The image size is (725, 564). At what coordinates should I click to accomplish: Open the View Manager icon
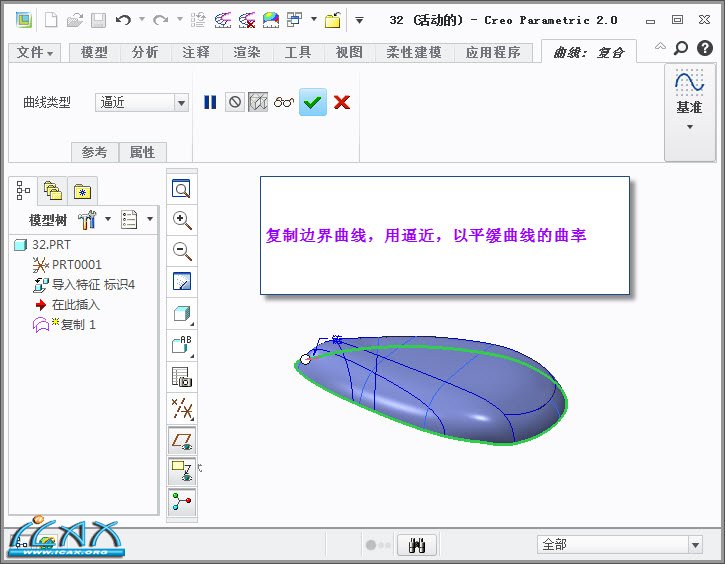point(182,377)
